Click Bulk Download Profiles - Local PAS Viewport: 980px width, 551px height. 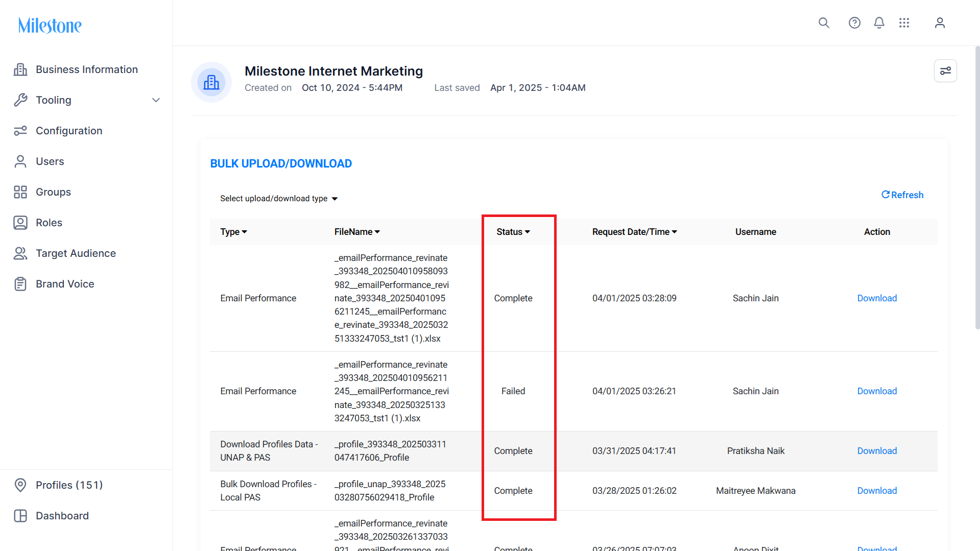point(269,491)
